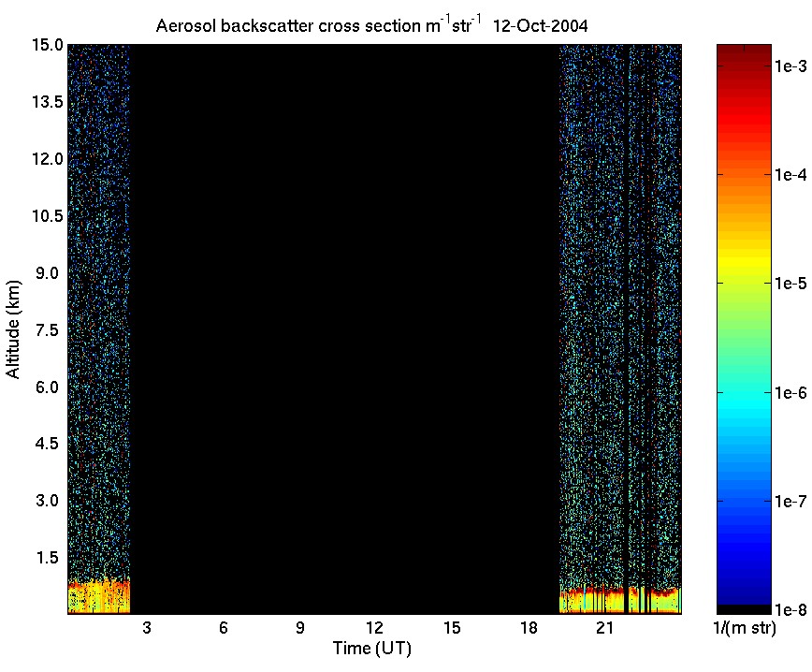Click the 'Altitude (km)' y-axis label
Image resolution: width=812 pixels, height=672 pixels.
click(x=13, y=329)
